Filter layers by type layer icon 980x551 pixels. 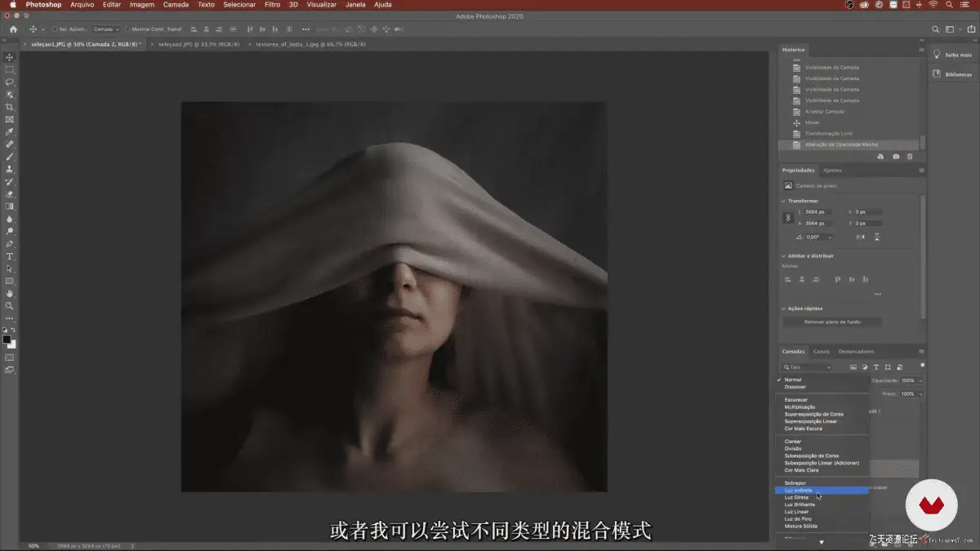click(x=876, y=367)
